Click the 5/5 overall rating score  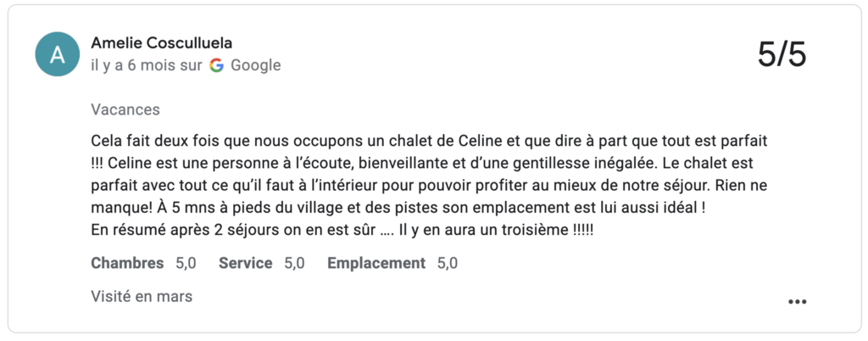pos(782,55)
